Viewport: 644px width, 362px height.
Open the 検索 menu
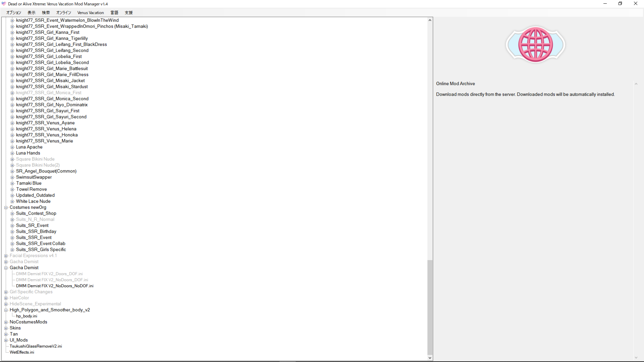(46, 13)
